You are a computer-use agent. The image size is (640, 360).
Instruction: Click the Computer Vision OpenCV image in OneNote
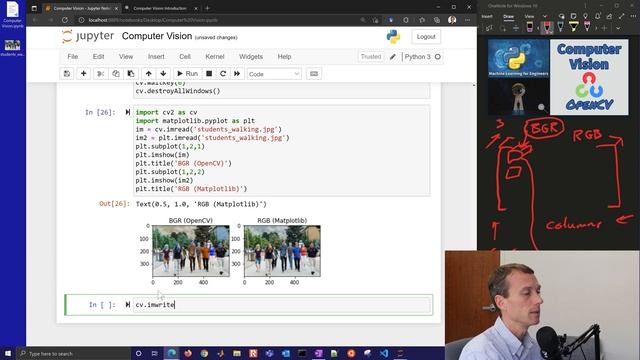[589, 77]
